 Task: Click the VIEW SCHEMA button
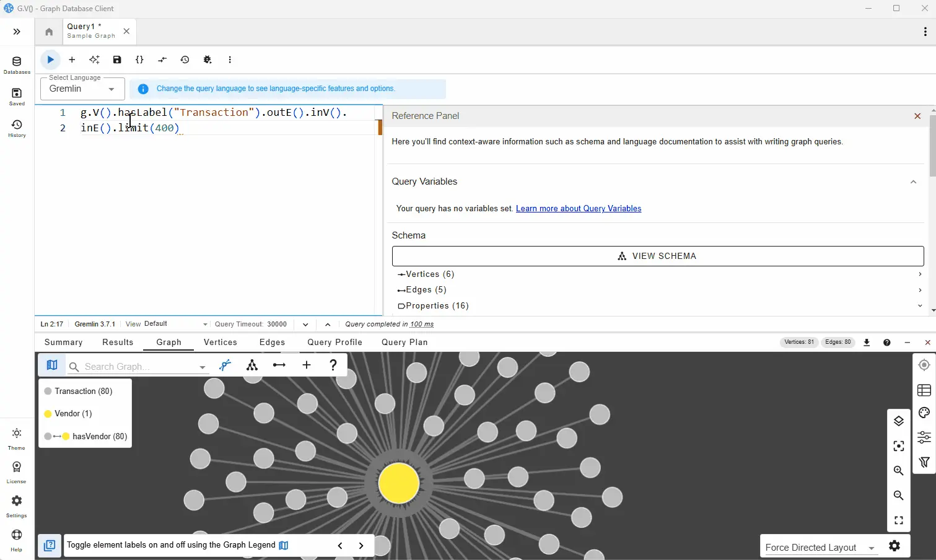657,255
